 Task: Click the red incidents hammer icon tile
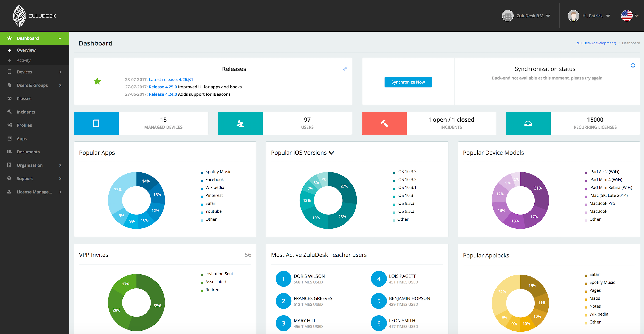(x=384, y=123)
